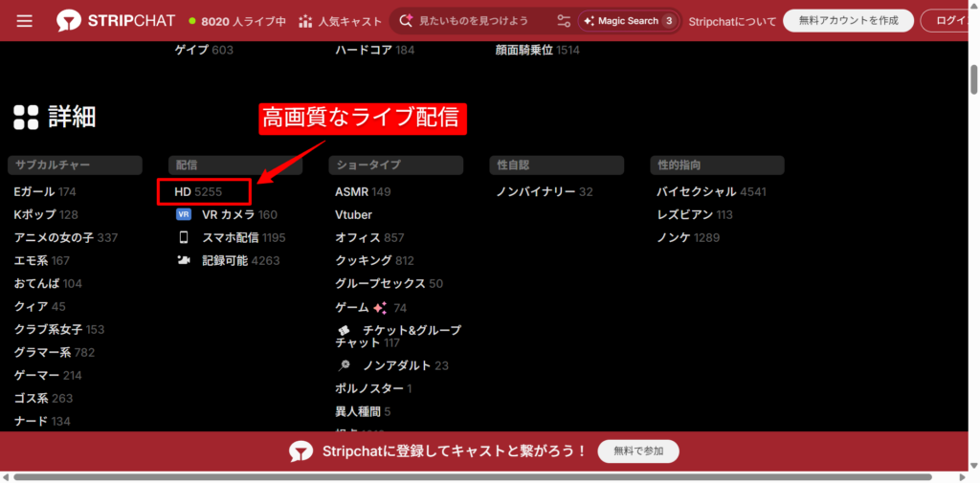Click the Magic Search button
Screen dimensions: 980x483
click(x=629, y=21)
